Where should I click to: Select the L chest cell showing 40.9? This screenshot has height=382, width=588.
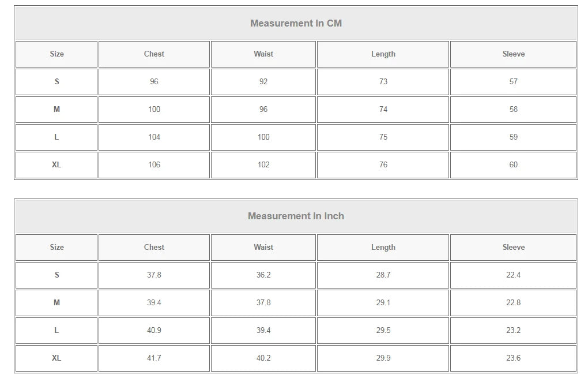coord(154,331)
